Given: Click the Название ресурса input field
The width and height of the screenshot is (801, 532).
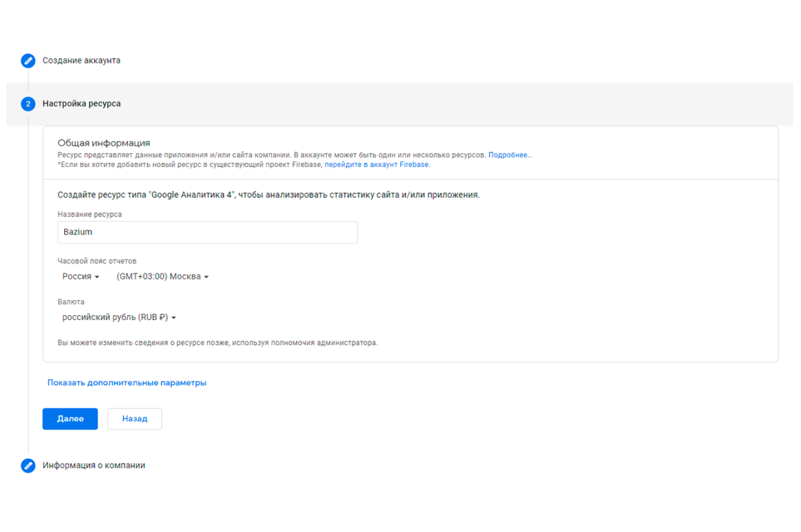Looking at the screenshot, I should tap(207, 233).
